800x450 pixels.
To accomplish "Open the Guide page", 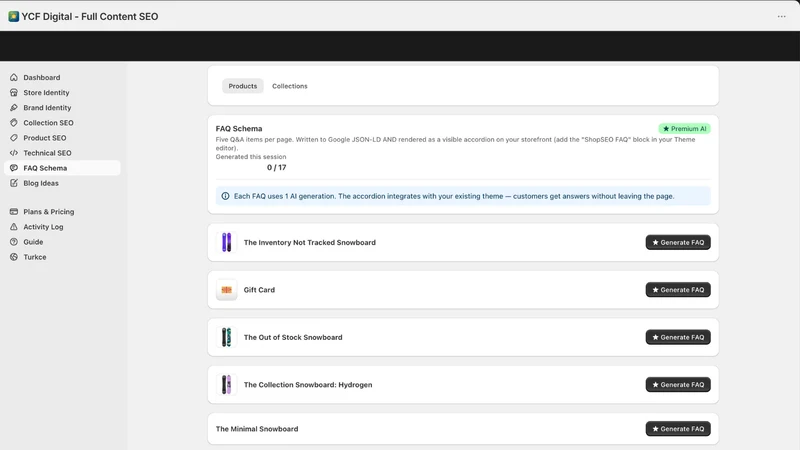I will [62, 242].
